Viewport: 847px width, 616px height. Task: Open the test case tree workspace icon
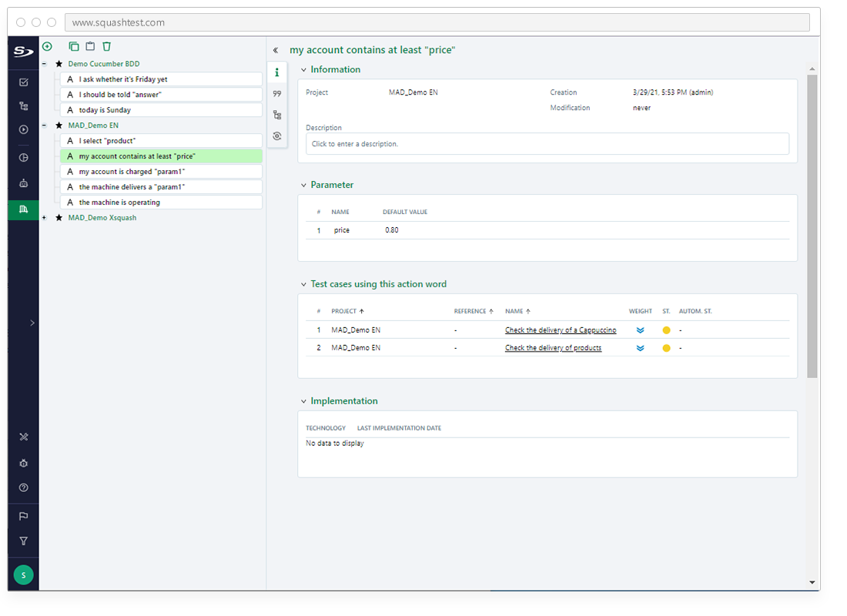click(24, 106)
